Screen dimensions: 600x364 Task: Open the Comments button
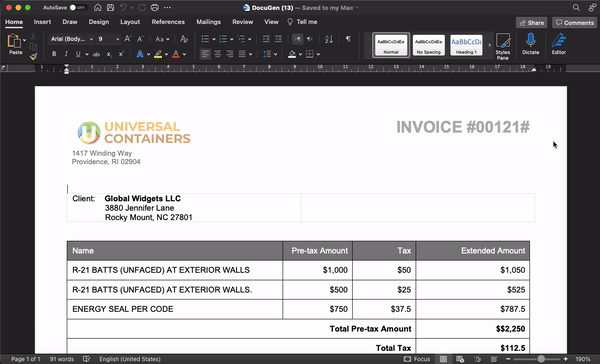click(574, 23)
